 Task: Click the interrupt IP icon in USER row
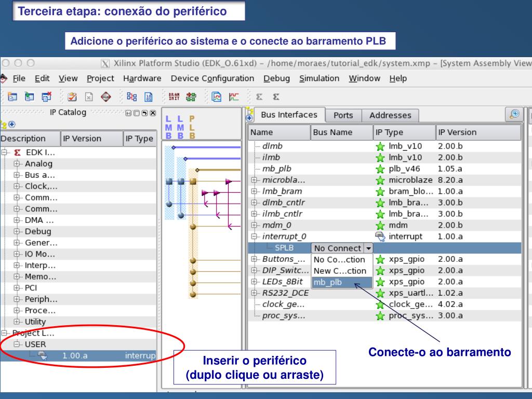click(x=43, y=355)
